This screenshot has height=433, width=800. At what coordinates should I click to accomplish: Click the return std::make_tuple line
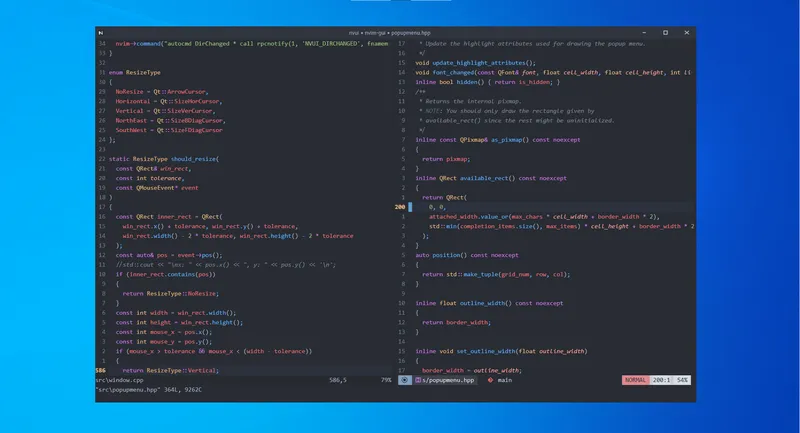(x=496, y=274)
